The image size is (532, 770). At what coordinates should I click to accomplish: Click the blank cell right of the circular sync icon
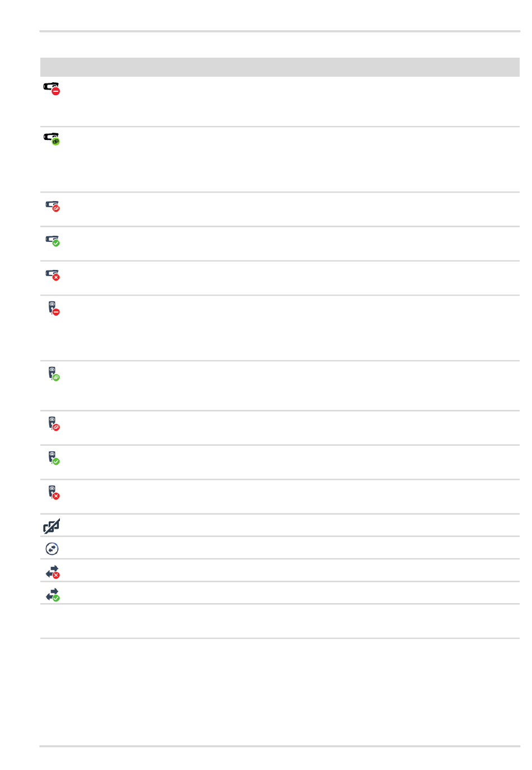pos(291,548)
